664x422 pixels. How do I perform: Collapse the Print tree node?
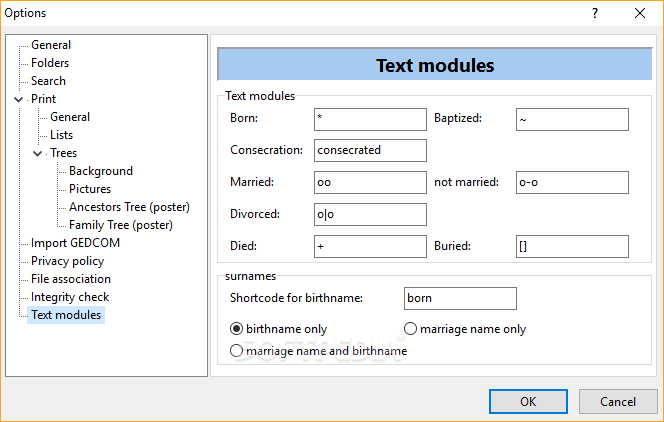[18, 99]
